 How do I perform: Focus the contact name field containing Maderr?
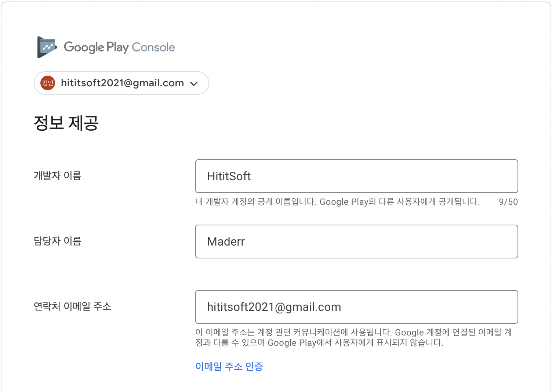[x=356, y=242]
